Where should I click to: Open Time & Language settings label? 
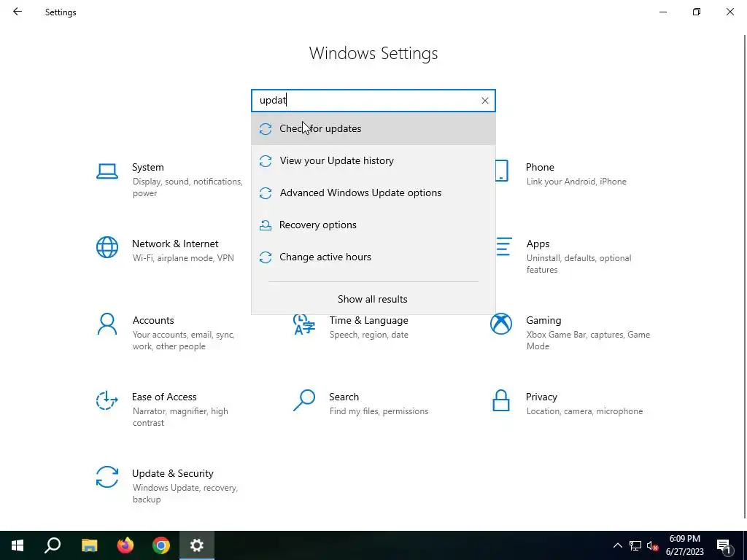[x=368, y=321]
